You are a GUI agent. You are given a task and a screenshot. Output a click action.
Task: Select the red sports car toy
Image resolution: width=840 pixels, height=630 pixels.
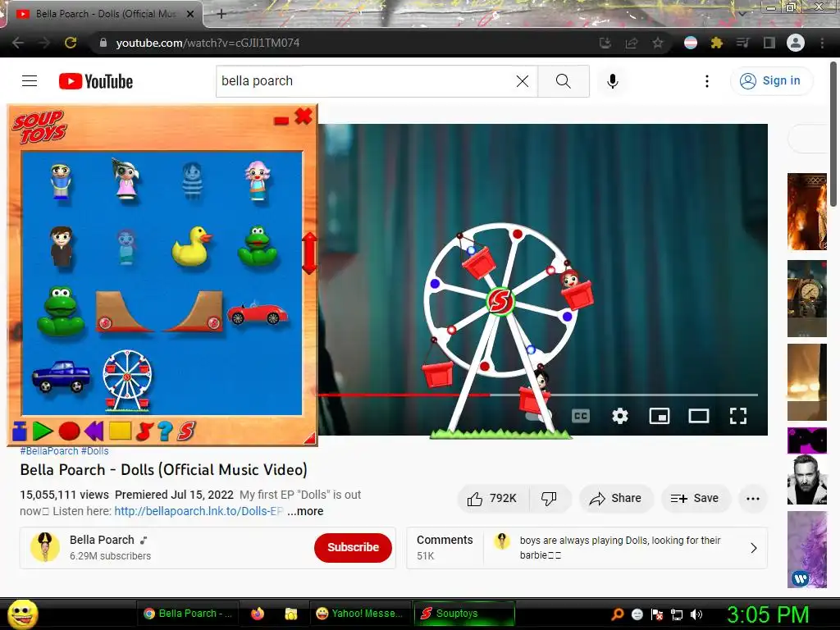257,314
